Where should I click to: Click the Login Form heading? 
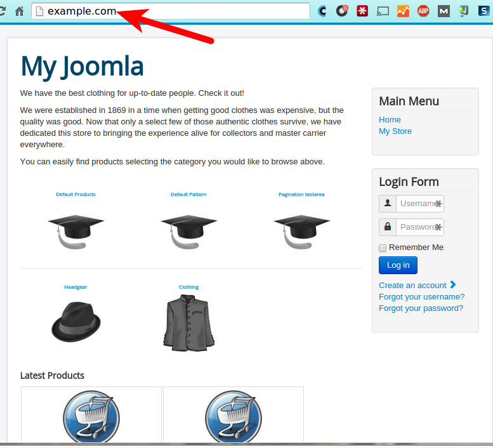point(409,181)
